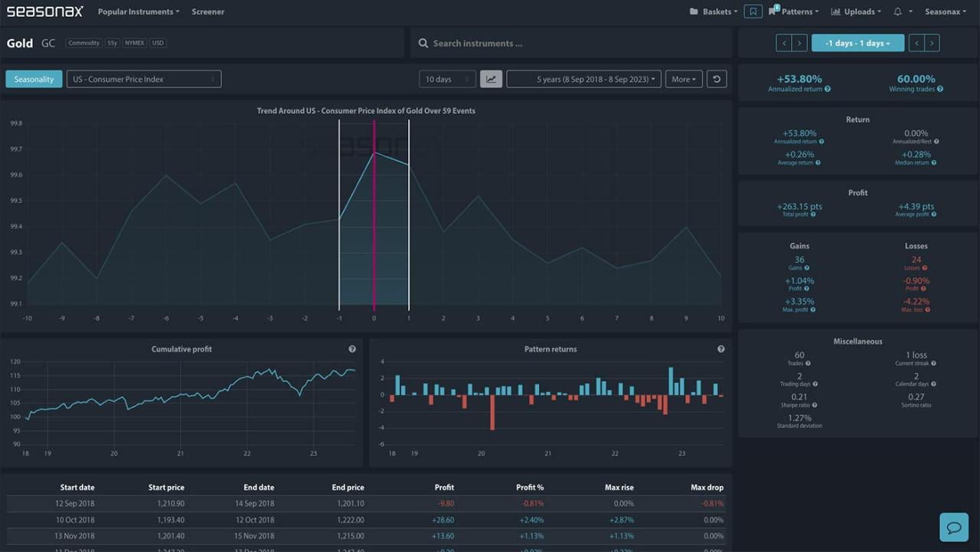Open the More options dropdown
Screen dimensions: 980x552
pyautogui.click(x=684, y=79)
